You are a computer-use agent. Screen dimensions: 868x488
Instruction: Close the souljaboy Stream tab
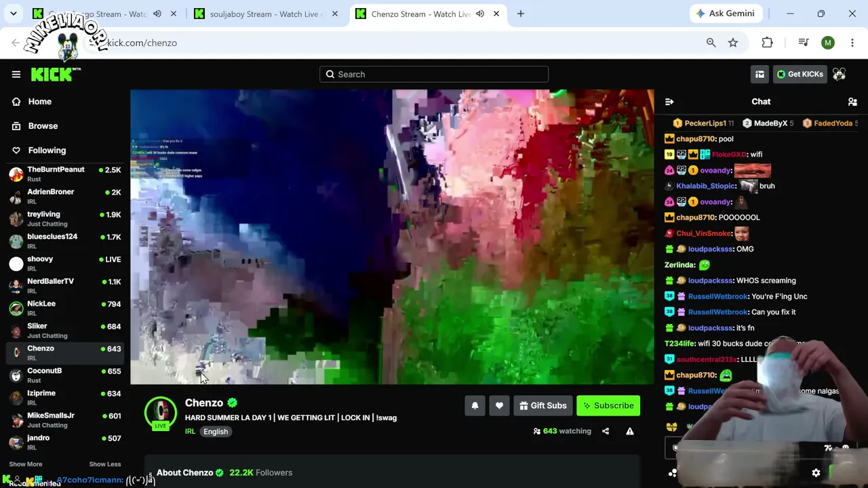coord(334,14)
